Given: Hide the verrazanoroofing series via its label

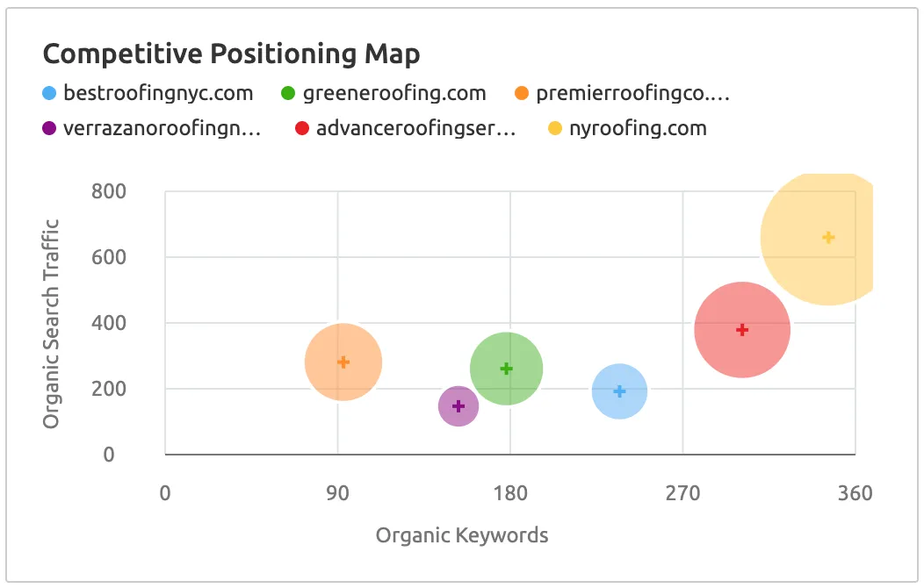Looking at the screenshot, I should [162, 129].
